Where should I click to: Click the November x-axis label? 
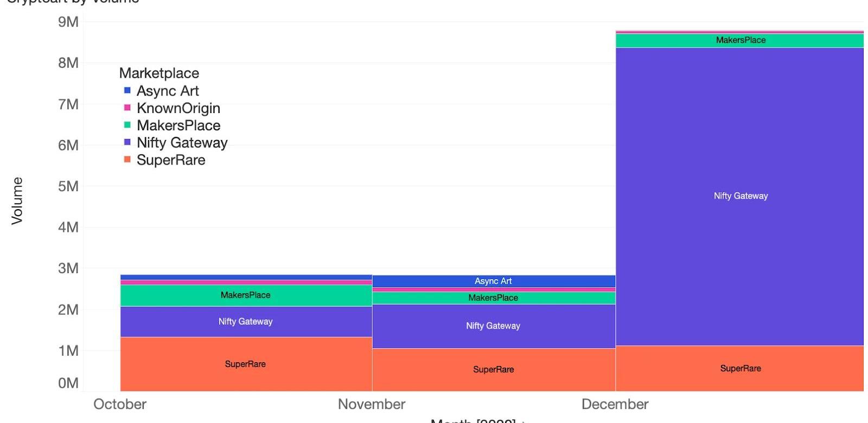pos(372,405)
